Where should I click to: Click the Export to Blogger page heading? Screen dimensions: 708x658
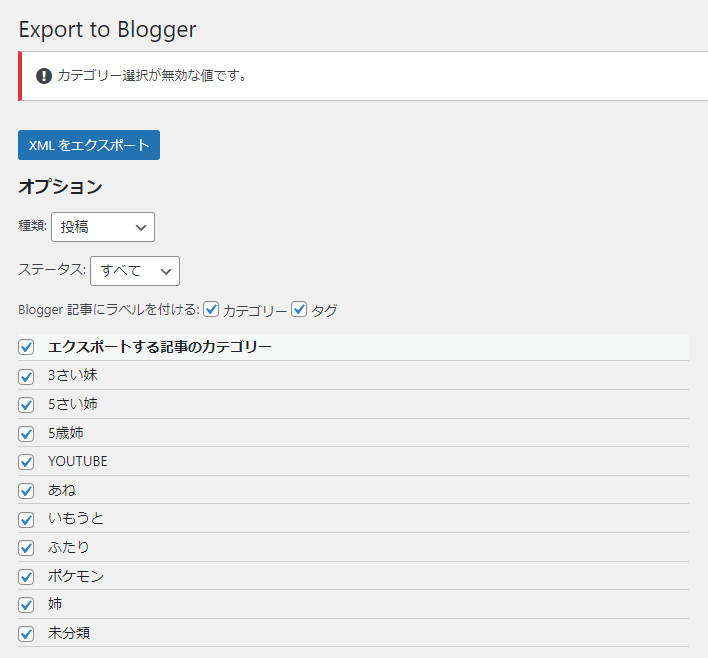(x=107, y=29)
